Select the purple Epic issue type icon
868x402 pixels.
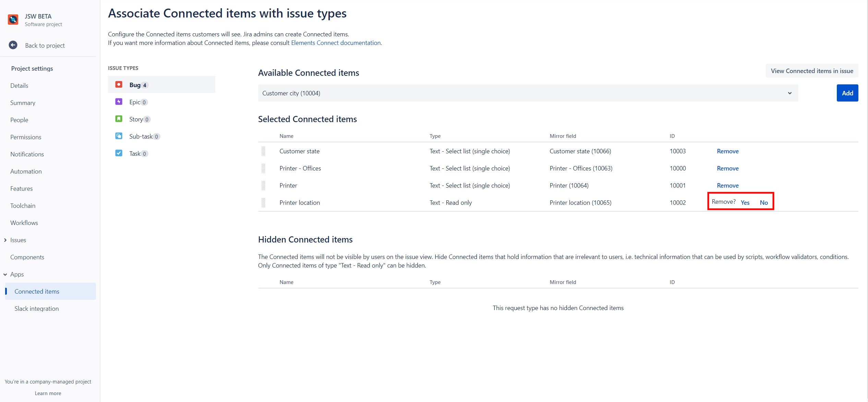point(119,102)
